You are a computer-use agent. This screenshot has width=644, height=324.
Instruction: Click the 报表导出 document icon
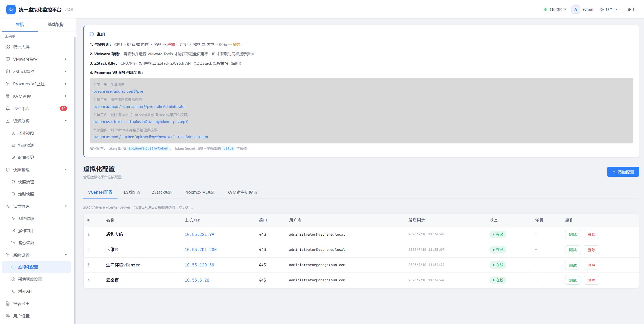coord(8,304)
